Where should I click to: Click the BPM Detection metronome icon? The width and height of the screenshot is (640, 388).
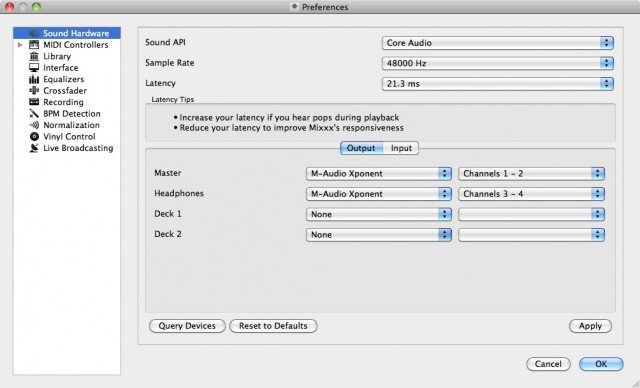click(34, 114)
